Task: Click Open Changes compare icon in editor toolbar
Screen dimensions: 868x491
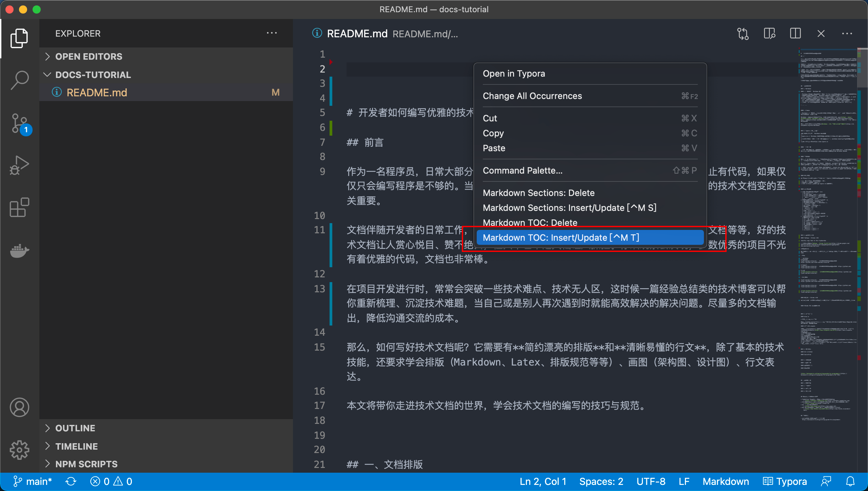Action: pyautogui.click(x=743, y=34)
